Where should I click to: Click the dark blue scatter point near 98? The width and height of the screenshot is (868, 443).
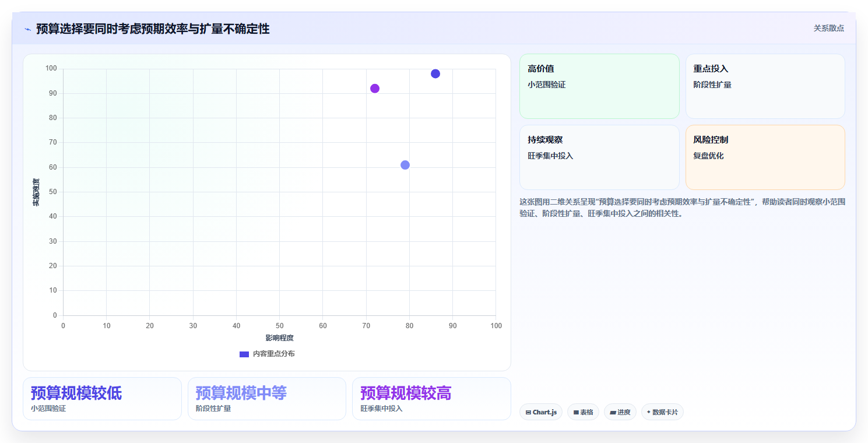(435, 73)
